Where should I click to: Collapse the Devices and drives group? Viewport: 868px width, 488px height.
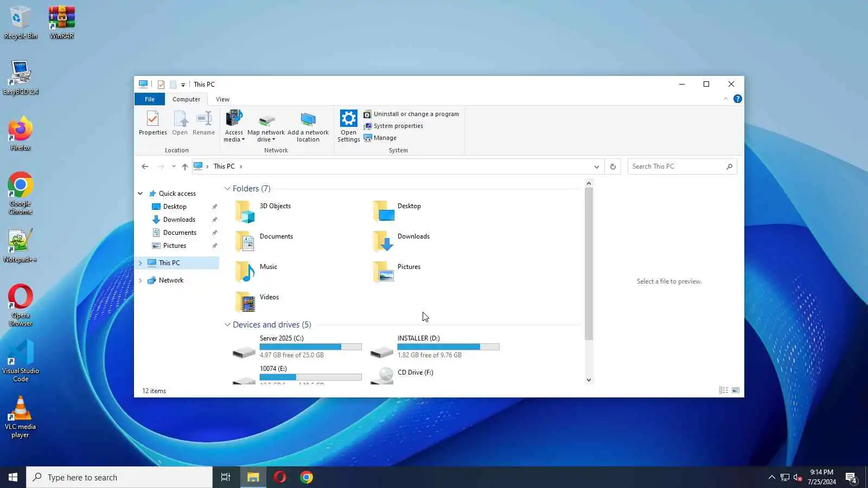(x=227, y=325)
